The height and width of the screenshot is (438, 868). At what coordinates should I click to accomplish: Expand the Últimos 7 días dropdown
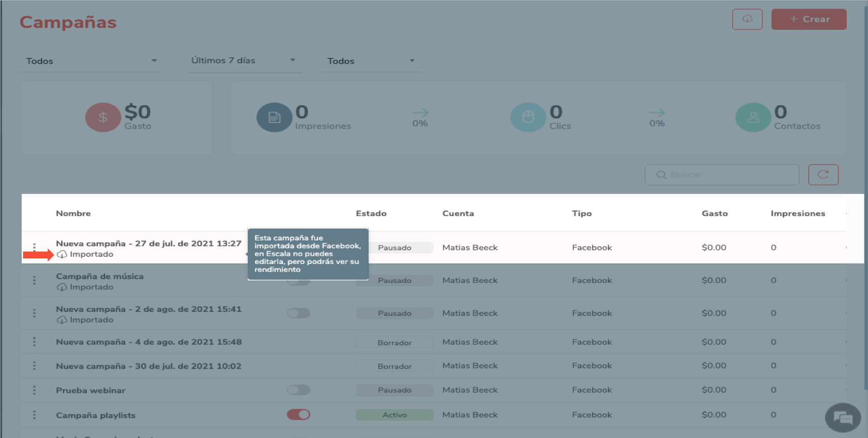244,61
